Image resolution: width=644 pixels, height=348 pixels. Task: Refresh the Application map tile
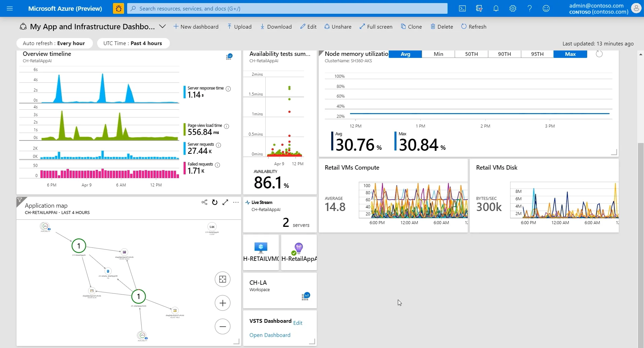point(215,202)
